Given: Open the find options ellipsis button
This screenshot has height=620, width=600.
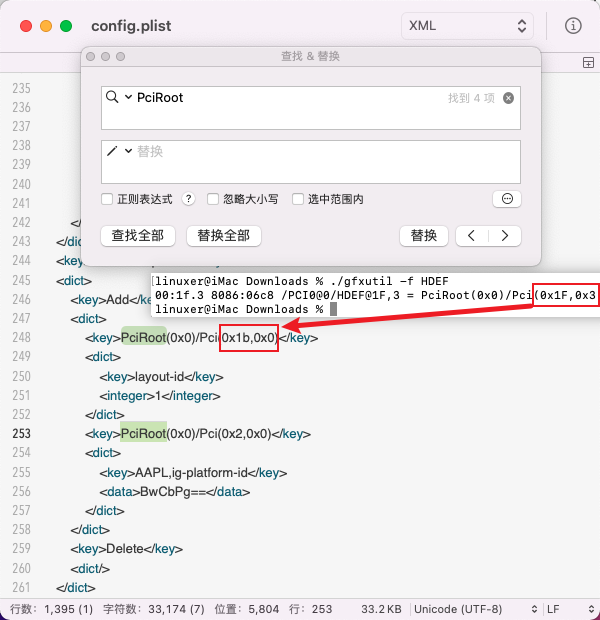Looking at the screenshot, I should pos(507,199).
